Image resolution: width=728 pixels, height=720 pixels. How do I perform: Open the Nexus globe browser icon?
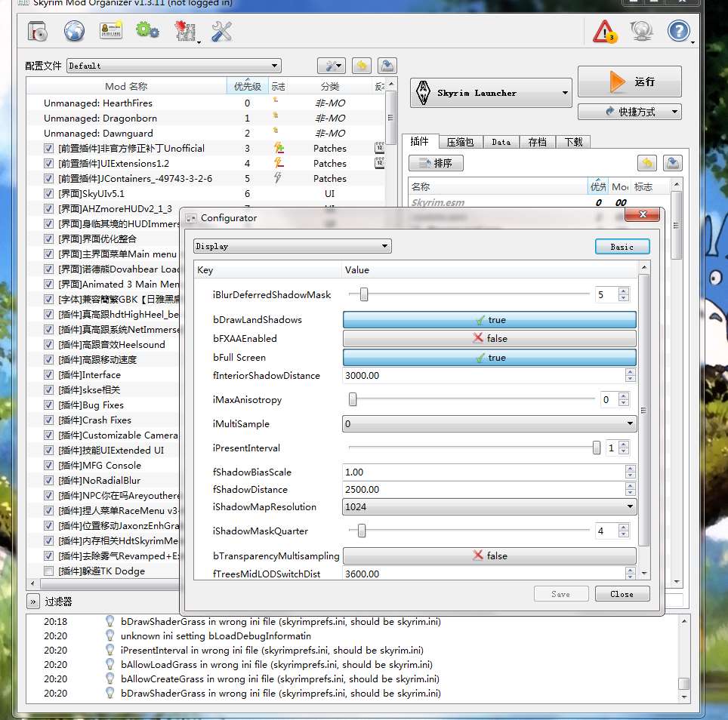(x=74, y=32)
